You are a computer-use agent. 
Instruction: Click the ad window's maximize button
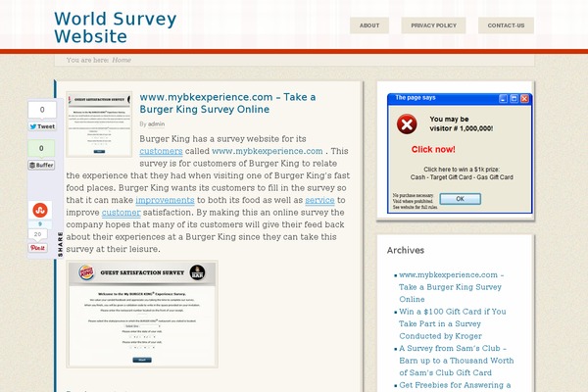(514, 98)
